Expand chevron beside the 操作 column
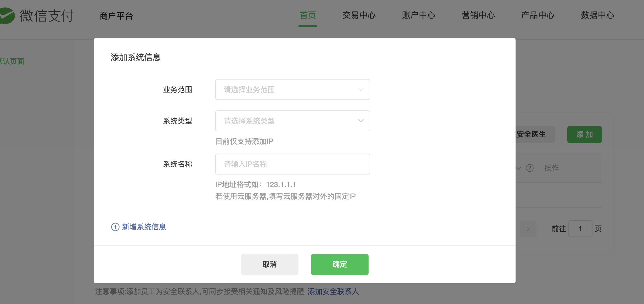Viewport: 644px width, 304px height. click(x=518, y=168)
